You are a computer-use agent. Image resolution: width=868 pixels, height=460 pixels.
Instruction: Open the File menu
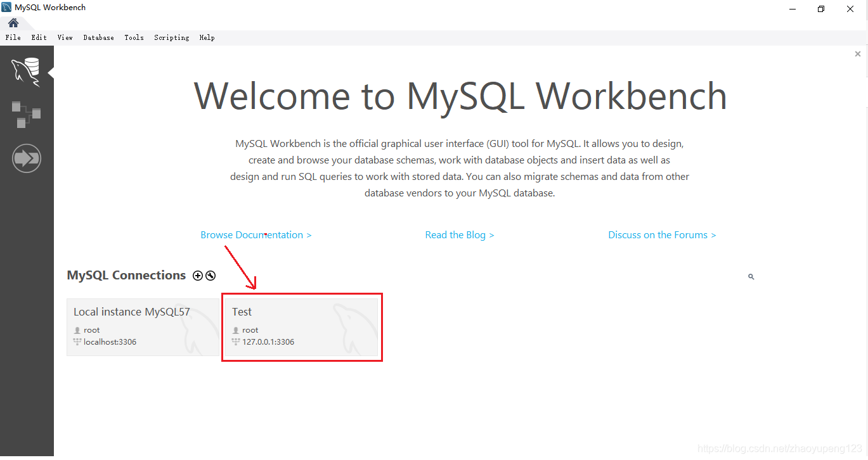[13, 37]
